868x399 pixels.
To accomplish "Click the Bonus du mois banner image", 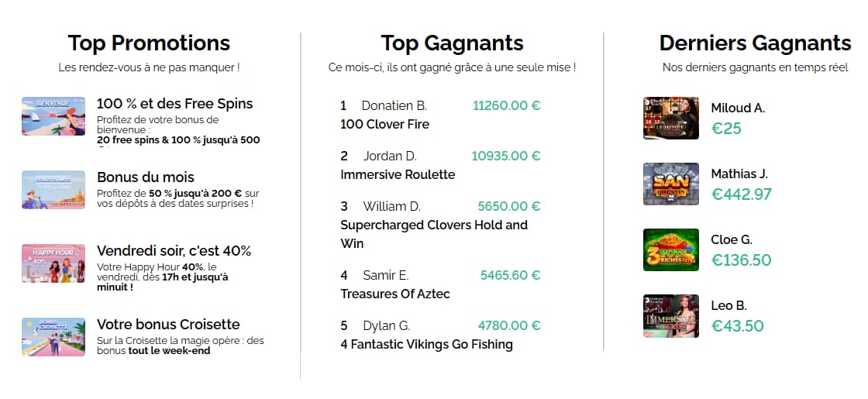I will (53, 190).
